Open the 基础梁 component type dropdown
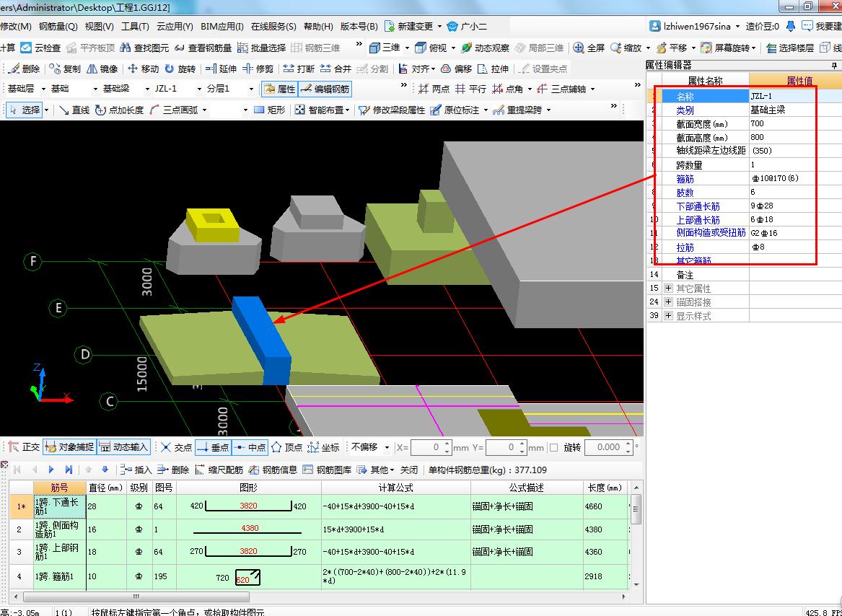 [x=147, y=89]
